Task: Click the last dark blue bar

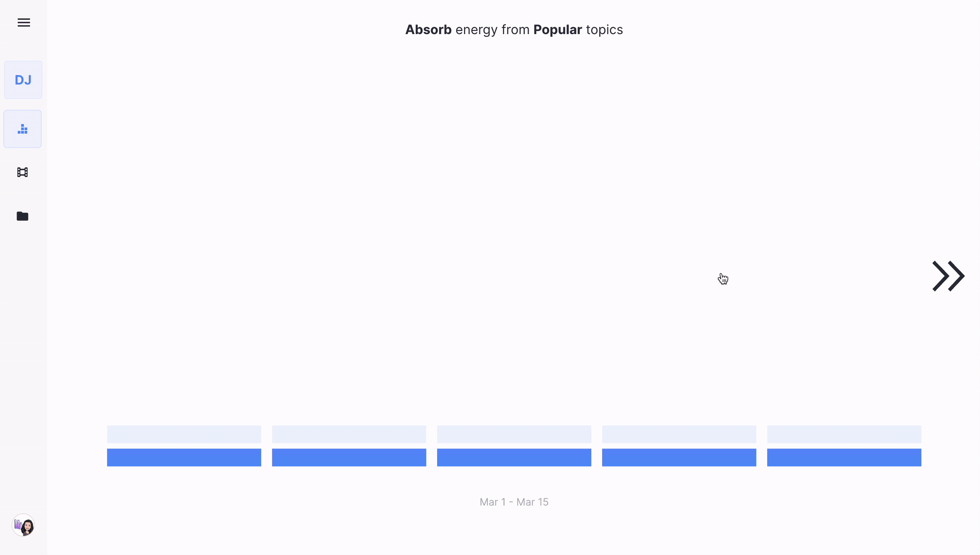Action: pyautogui.click(x=844, y=457)
